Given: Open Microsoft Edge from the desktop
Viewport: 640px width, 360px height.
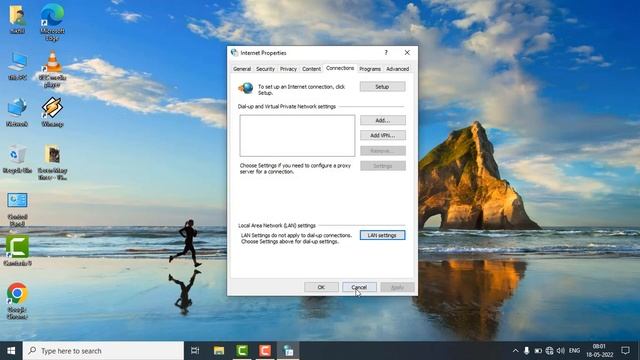Looking at the screenshot, I should point(52,22).
